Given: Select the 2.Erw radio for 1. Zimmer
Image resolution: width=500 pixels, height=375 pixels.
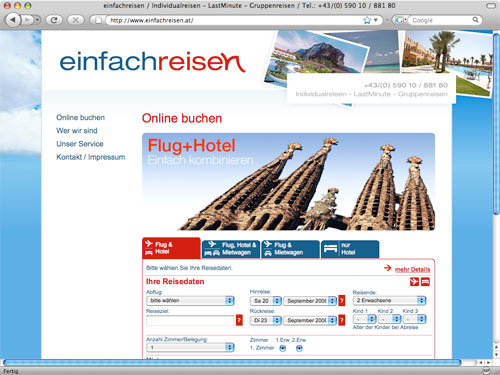Looking at the screenshot, I should click(299, 348).
